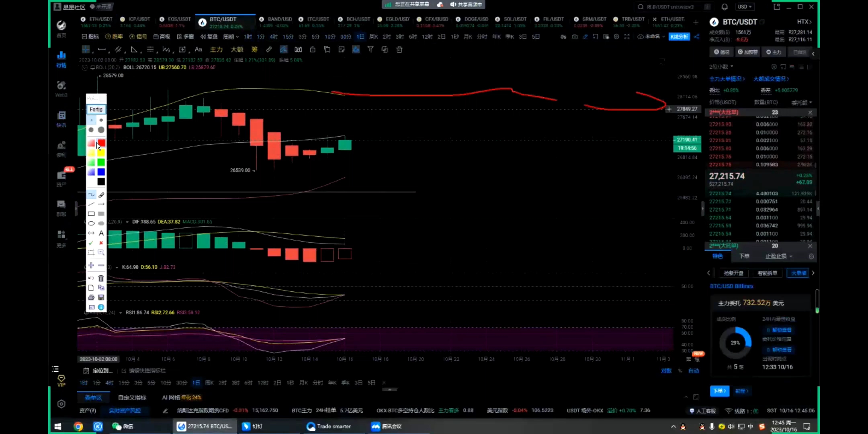Image resolution: width=868 pixels, height=434 pixels.
Task: Select the 15分 timeframe in top bar
Action: tap(288, 37)
